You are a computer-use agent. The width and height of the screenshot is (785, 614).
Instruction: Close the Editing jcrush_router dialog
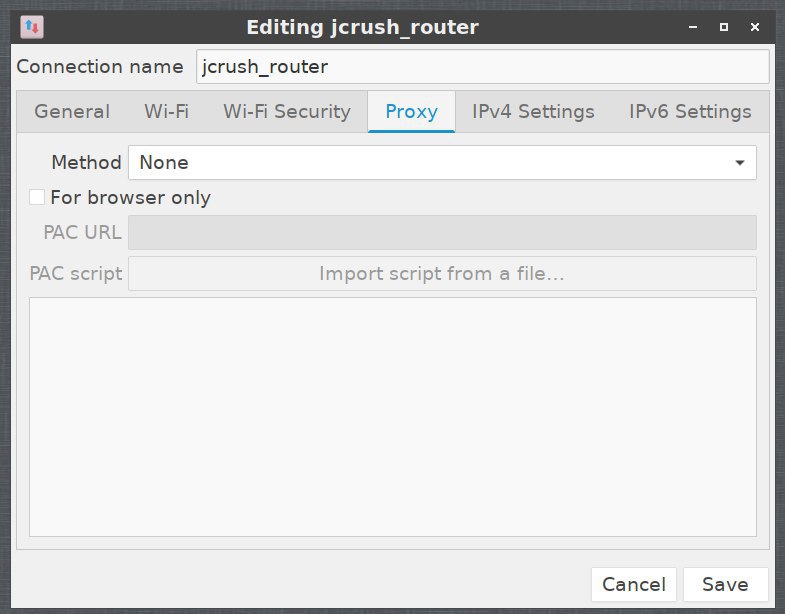[x=757, y=28]
